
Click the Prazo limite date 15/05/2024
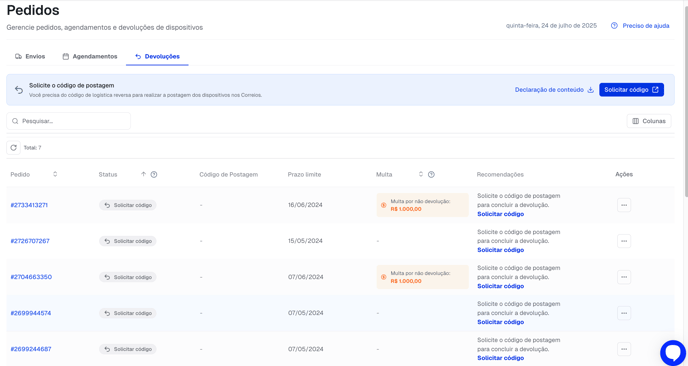305,241
